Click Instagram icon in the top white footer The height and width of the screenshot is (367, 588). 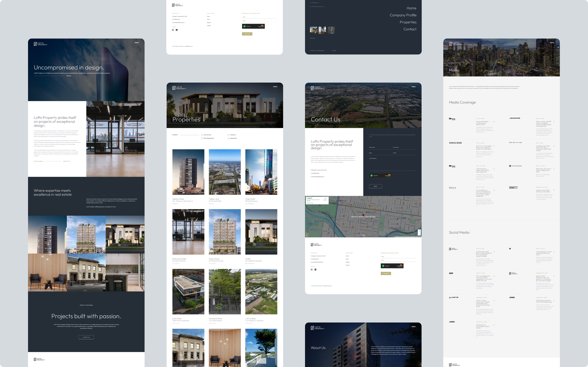pos(173,30)
